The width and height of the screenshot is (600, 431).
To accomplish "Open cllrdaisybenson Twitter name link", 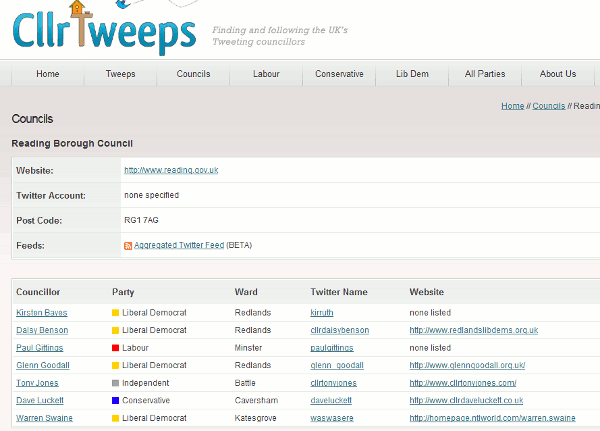I will tap(340, 330).
